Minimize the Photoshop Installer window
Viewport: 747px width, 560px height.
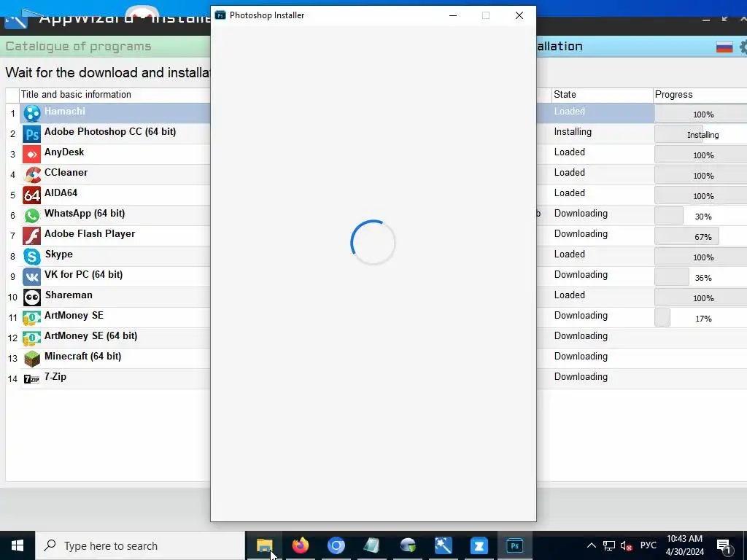pos(453,15)
